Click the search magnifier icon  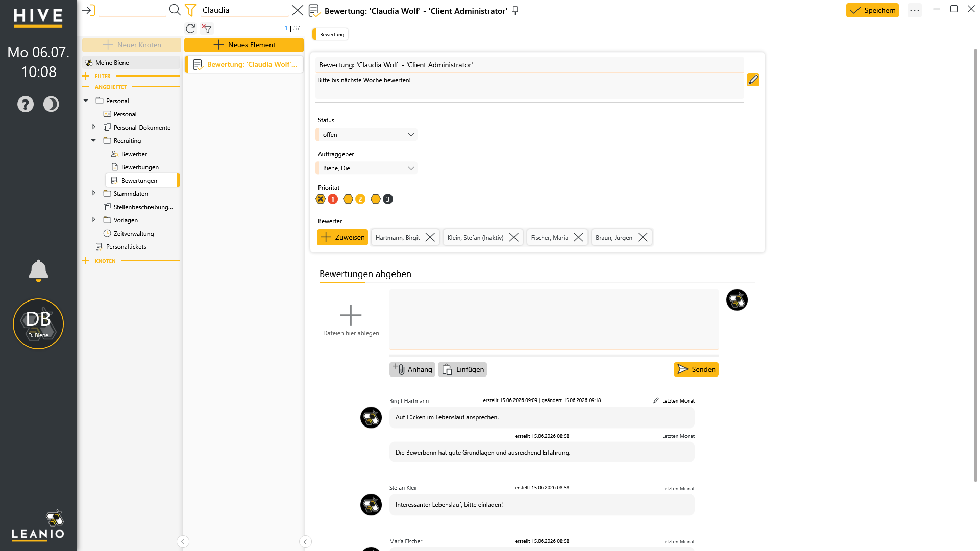(175, 10)
